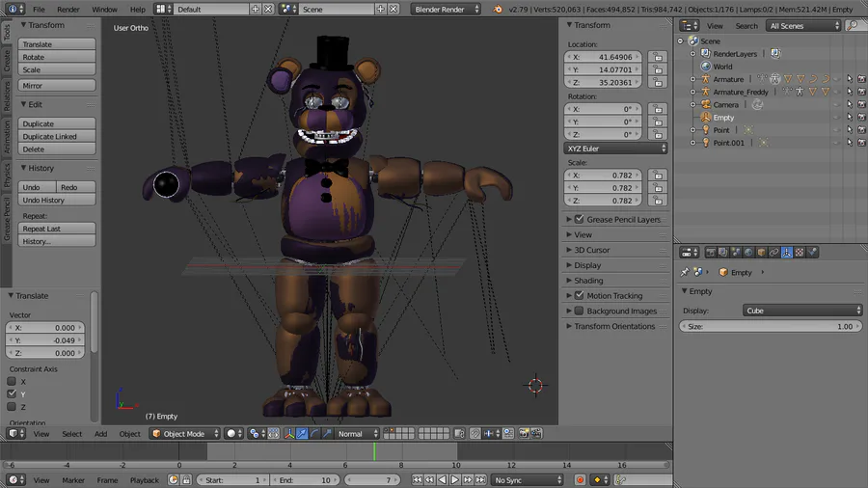
Task: Open the World properties tab
Action: pyautogui.click(x=748, y=253)
